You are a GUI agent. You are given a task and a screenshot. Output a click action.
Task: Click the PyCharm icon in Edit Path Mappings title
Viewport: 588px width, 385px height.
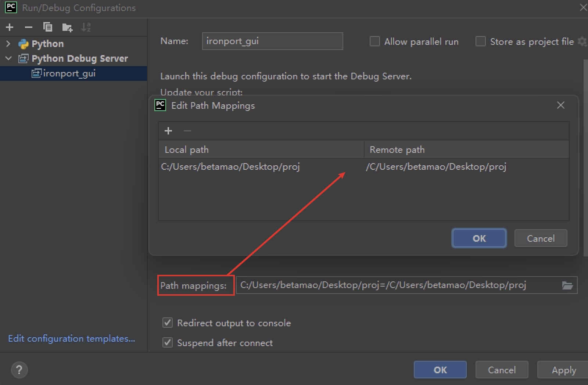coord(160,105)
